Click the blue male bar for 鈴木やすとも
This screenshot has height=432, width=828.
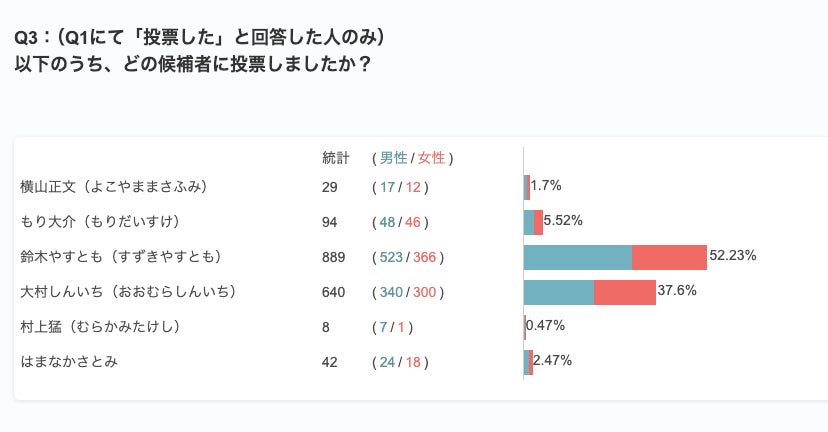(x=577, y=257)
